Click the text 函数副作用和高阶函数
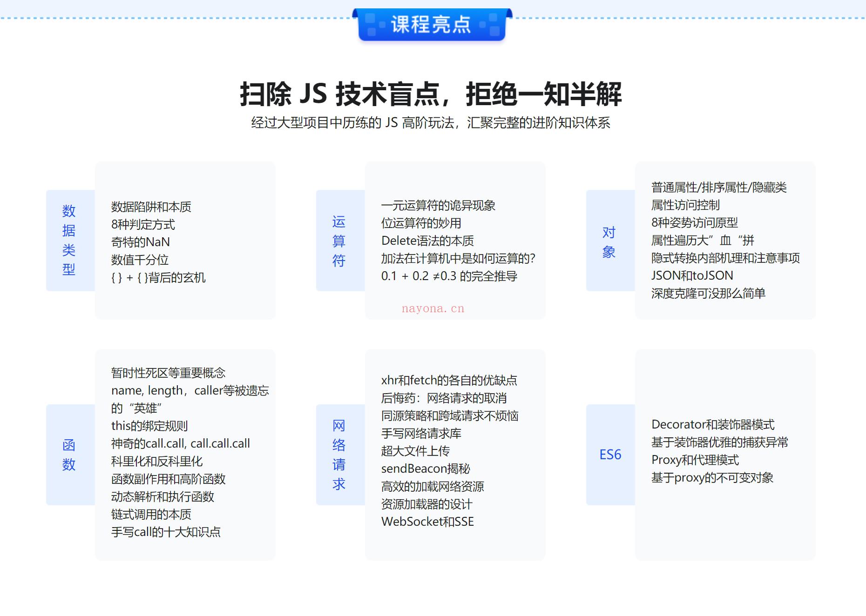Screen dimensions: 866x616 [x=168, y=479]
